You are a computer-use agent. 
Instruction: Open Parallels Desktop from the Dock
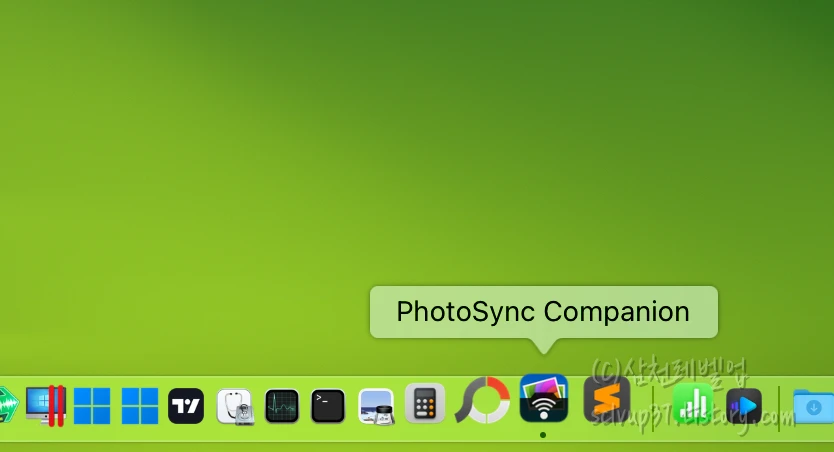tap(46, 406)
